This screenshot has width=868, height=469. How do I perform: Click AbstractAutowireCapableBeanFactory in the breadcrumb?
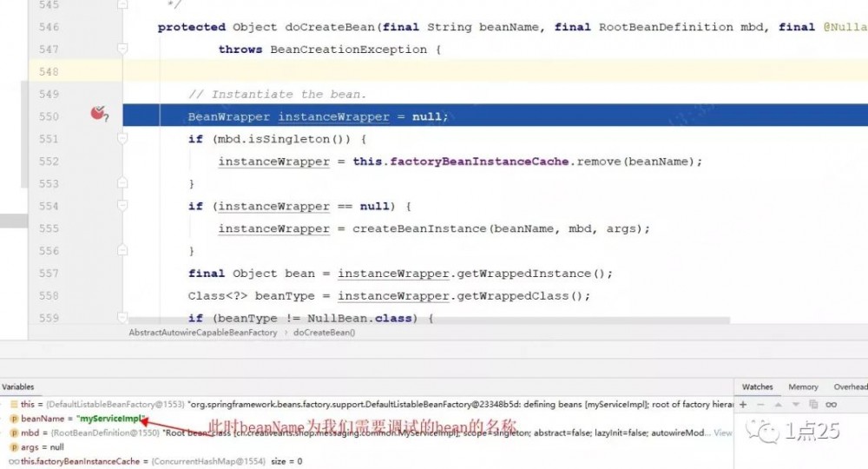pos(202,333)
